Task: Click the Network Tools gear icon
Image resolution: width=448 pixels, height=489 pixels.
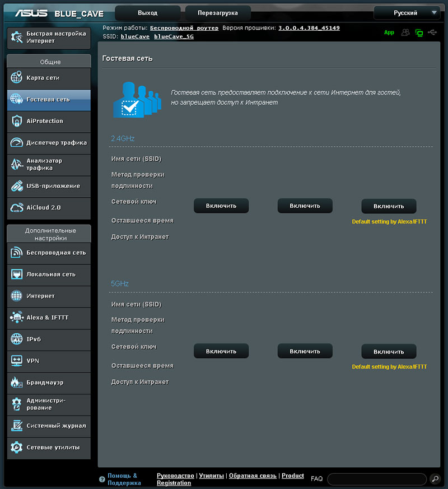Action: (17, 447)
